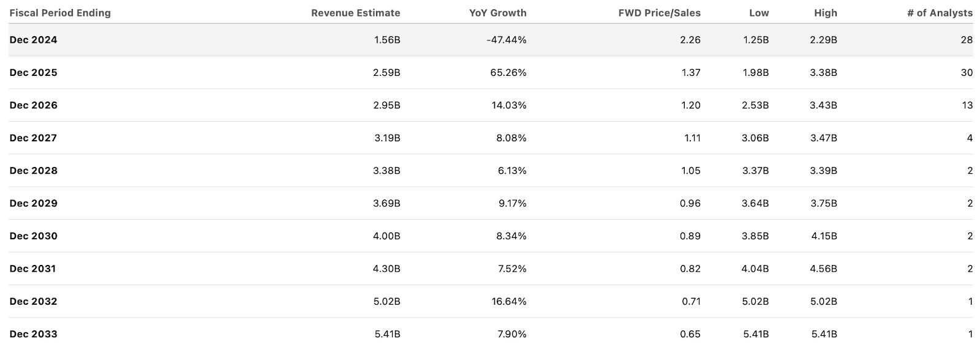Sort by the Revenue Estimate column header
This screenshot has height=350, width=980.
click(x=355, y=13)
